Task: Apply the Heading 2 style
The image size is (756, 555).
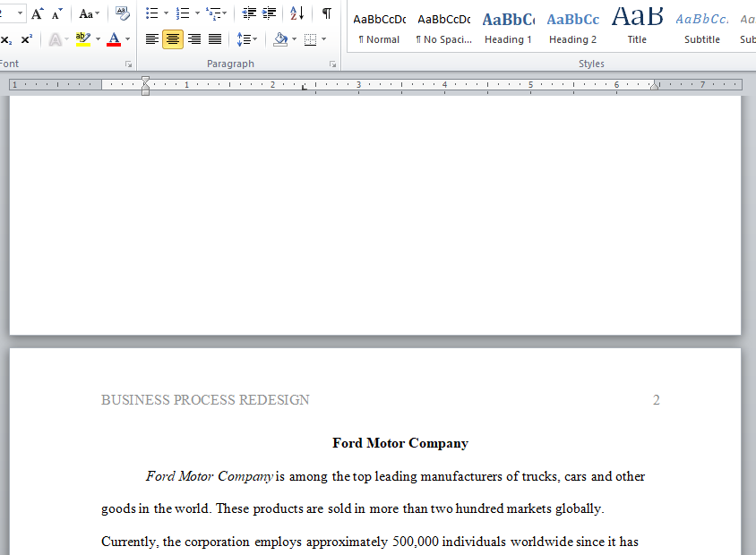Action: click(572, 29)
